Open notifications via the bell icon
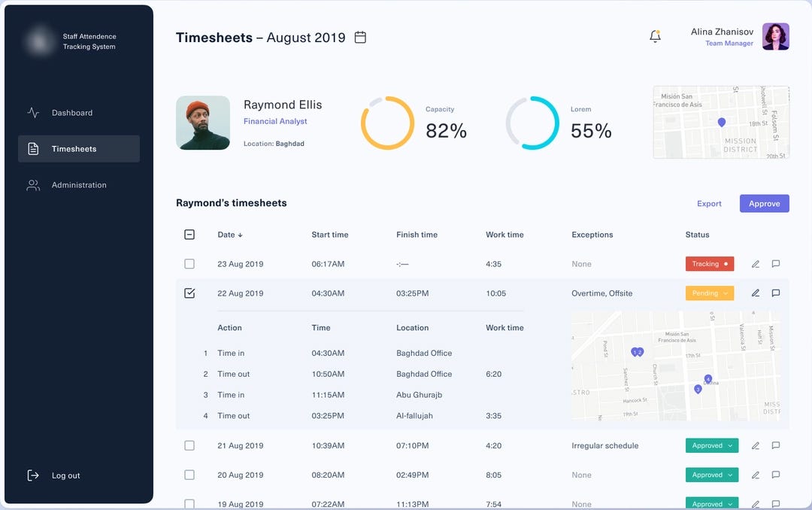The image size is (812, 510). [654, 37]
